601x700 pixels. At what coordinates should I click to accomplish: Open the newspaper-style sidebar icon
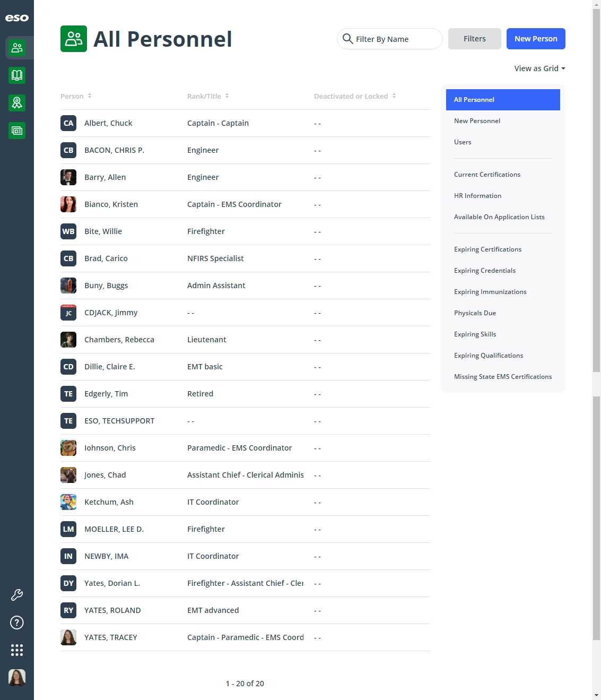click(17, 131)
